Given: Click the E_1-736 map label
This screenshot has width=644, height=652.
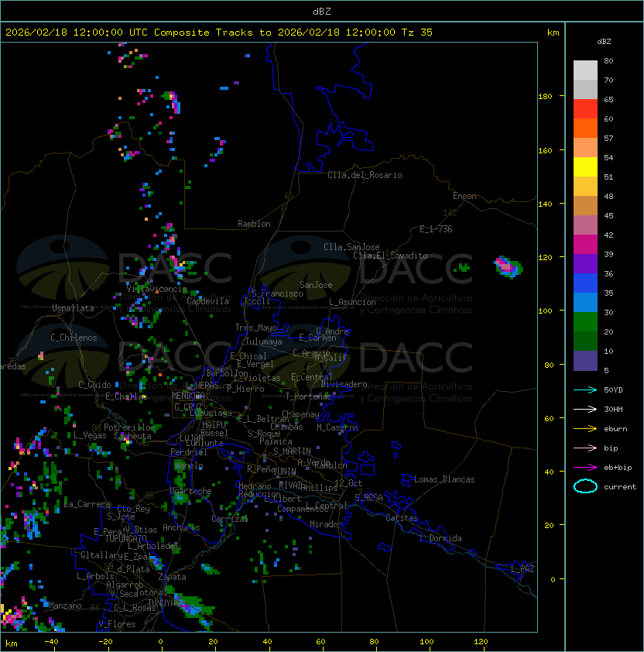Looking at the screenshot, I should click(436, 229).
